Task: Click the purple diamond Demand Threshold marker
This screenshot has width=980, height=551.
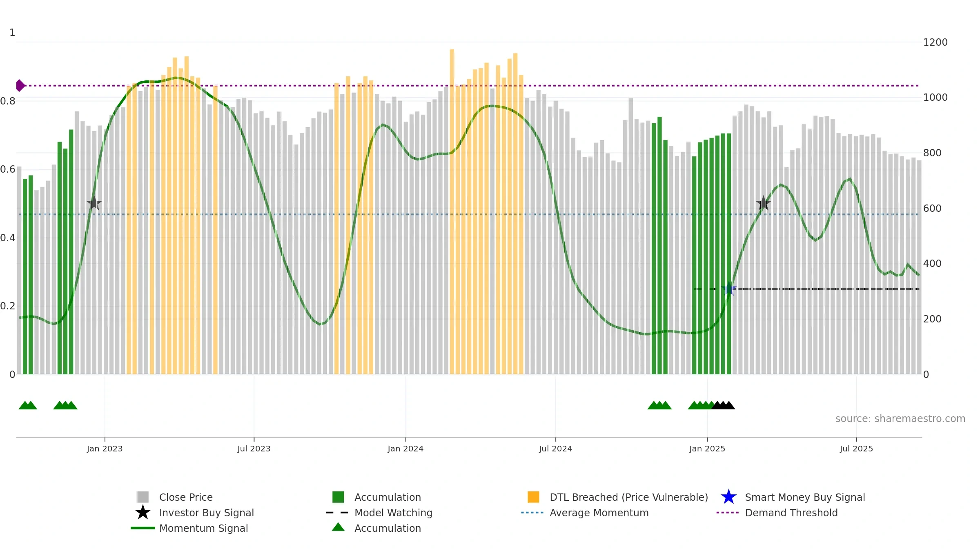Action: coord(20,86)
